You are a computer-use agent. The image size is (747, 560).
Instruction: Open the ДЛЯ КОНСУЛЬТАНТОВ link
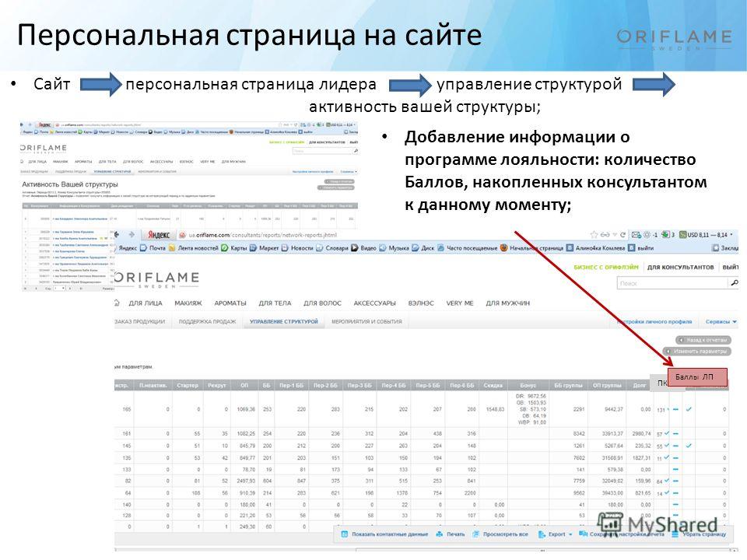tap(680, 267)
